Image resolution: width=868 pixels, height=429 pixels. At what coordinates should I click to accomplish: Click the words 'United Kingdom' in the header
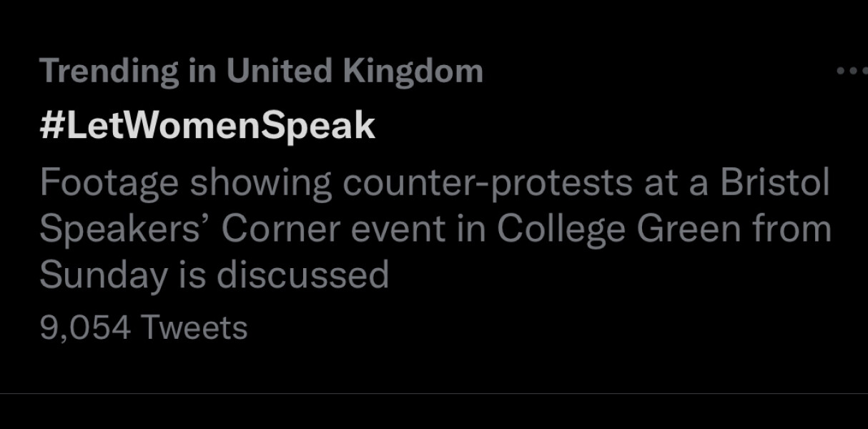[x=355, y=71]
